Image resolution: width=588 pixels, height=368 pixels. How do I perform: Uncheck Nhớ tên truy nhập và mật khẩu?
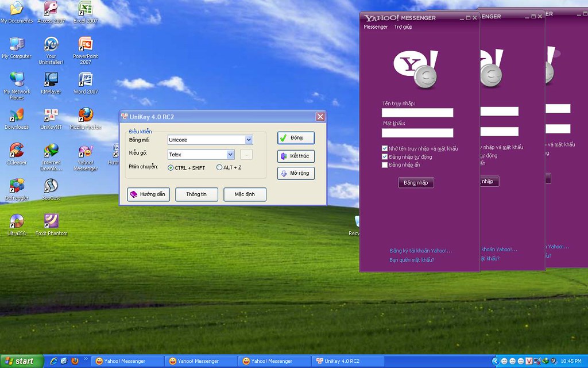[384, 148]
